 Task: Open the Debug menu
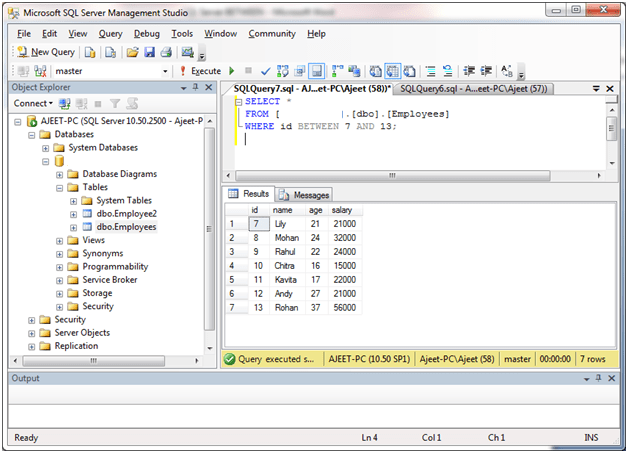click(x=147, y=34)
